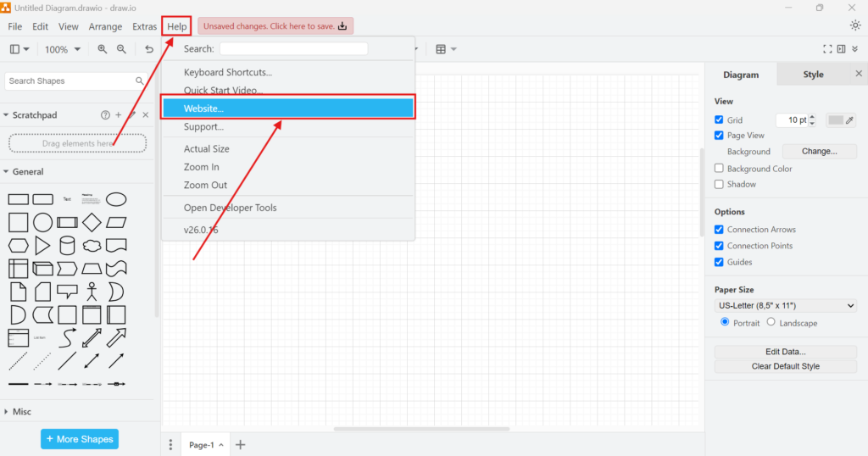This screenshot has width=868, height=456.
Task: Click the undo arrow in toolbar
Action: tap(149, 49)
